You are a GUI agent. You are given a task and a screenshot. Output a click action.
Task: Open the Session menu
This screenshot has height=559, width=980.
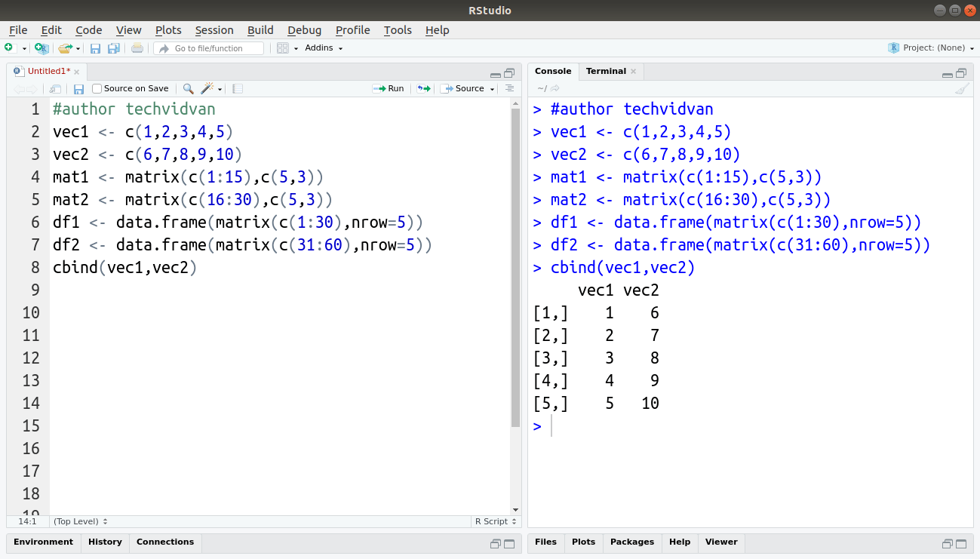coord(214,30)
